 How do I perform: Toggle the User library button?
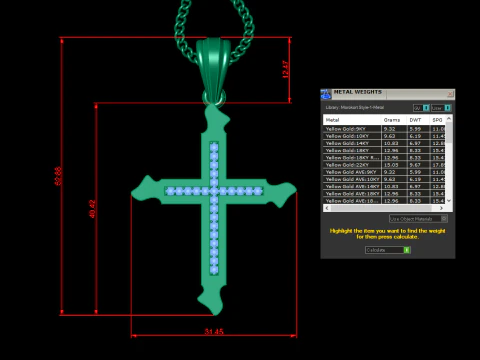tap(441, 108)
